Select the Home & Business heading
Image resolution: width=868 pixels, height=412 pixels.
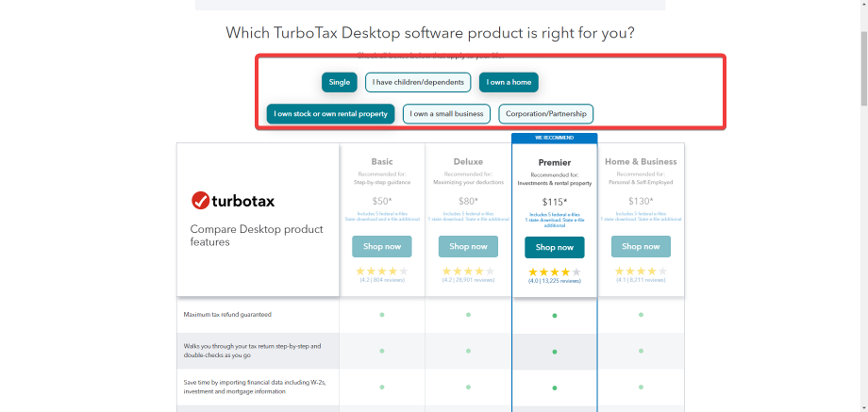pyautogui.click(x=641, y=161)
